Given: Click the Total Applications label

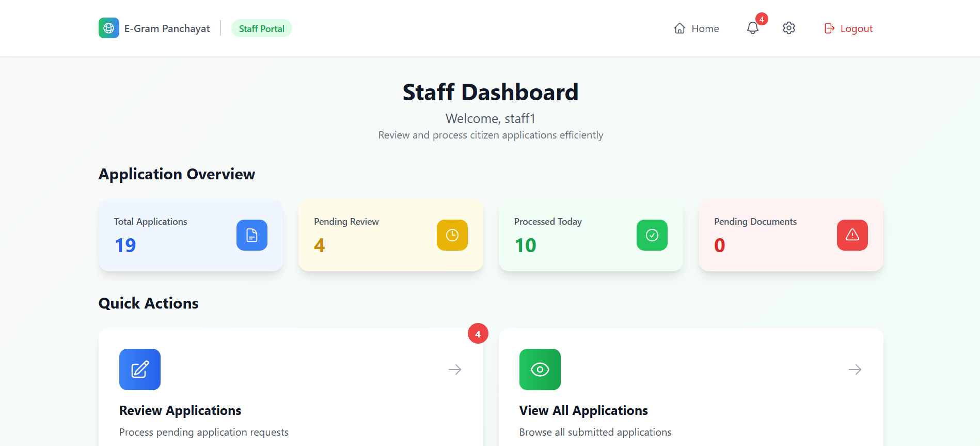Looking at the screenshot, I should tap(151, 221).
